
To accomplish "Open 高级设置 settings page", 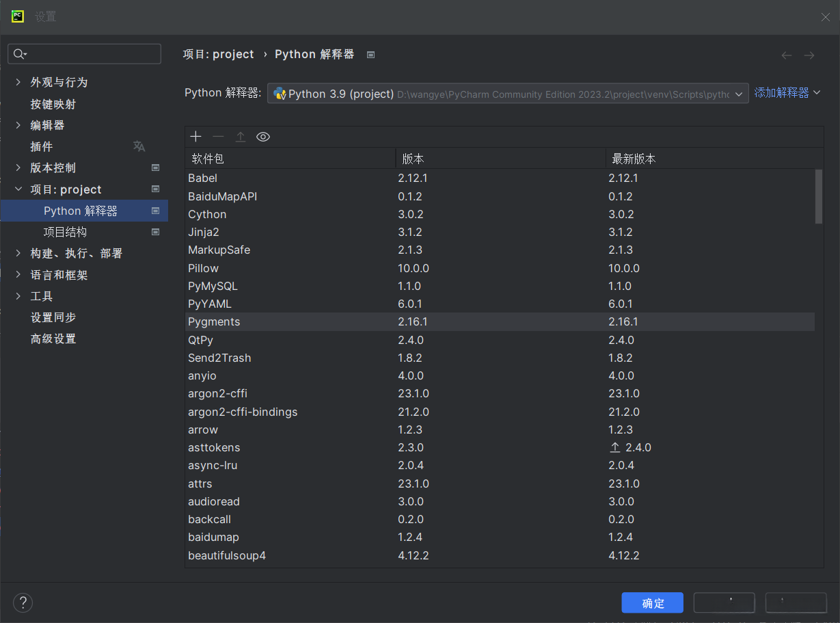I will click(53, 339).
